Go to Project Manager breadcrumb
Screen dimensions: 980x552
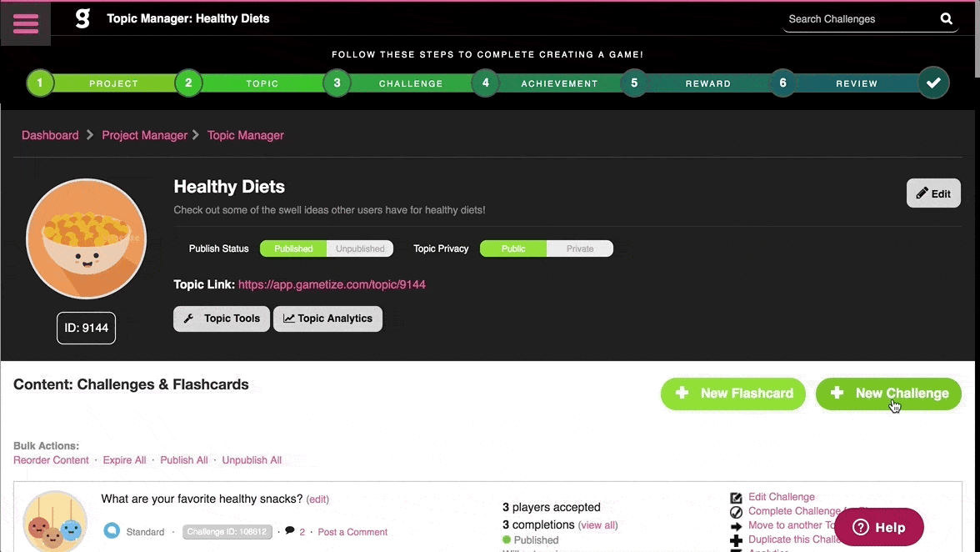(x=144, y=135)
